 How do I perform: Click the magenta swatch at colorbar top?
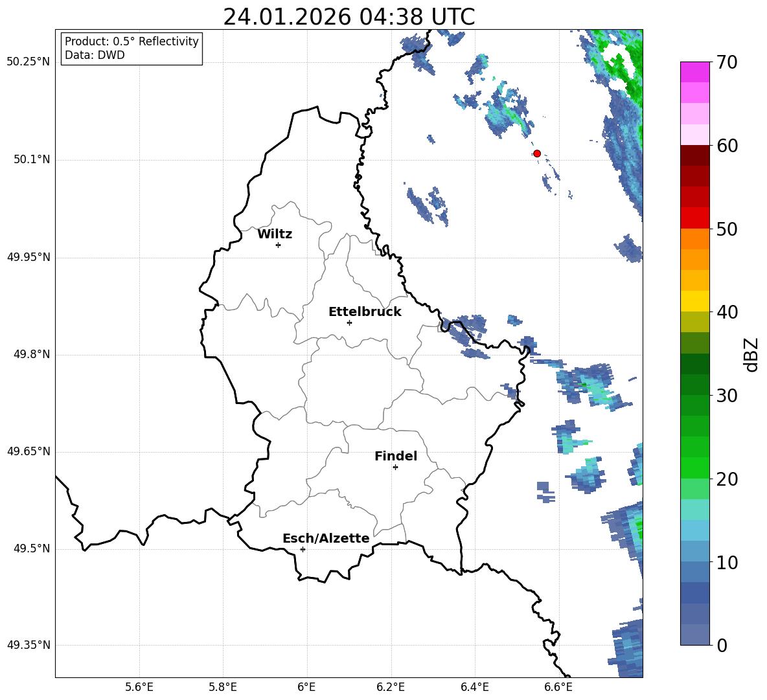(x=694, y=73)
